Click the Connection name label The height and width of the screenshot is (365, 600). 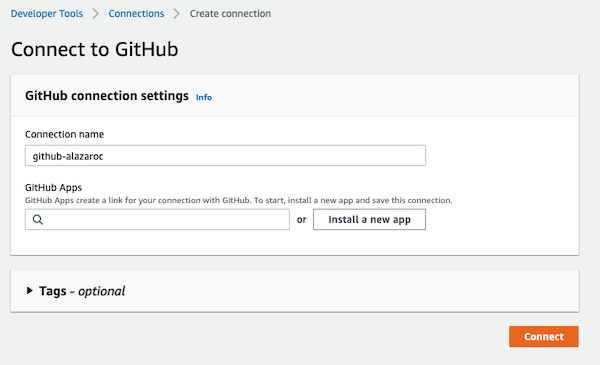point(64,134)
